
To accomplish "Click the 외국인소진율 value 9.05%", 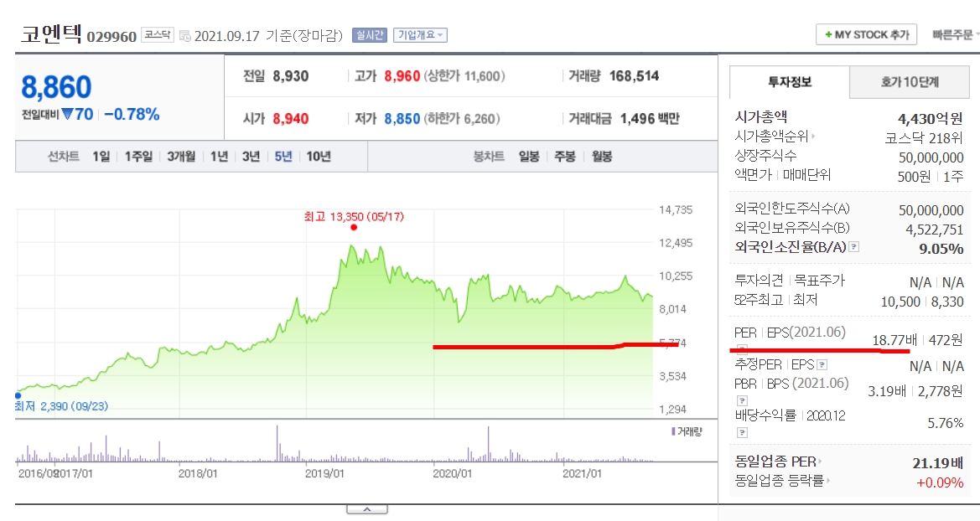I will pyautogui.click(x=941, y=249).
